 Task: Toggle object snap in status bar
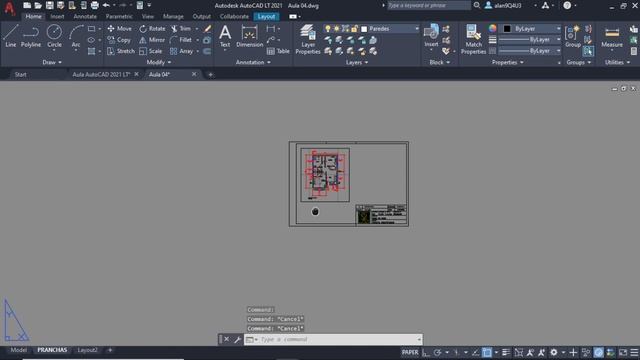pyautogui.click(x=487, y=352)
